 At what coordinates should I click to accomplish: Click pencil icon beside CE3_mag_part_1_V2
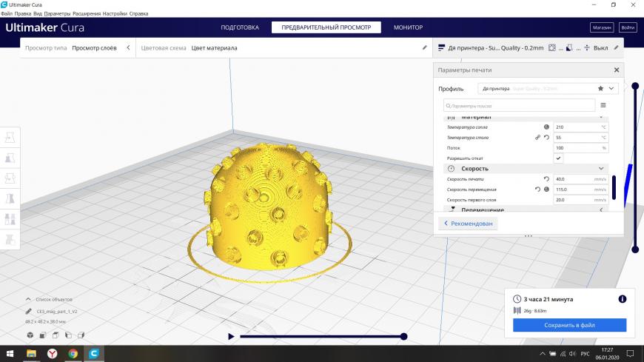point(28,311)
